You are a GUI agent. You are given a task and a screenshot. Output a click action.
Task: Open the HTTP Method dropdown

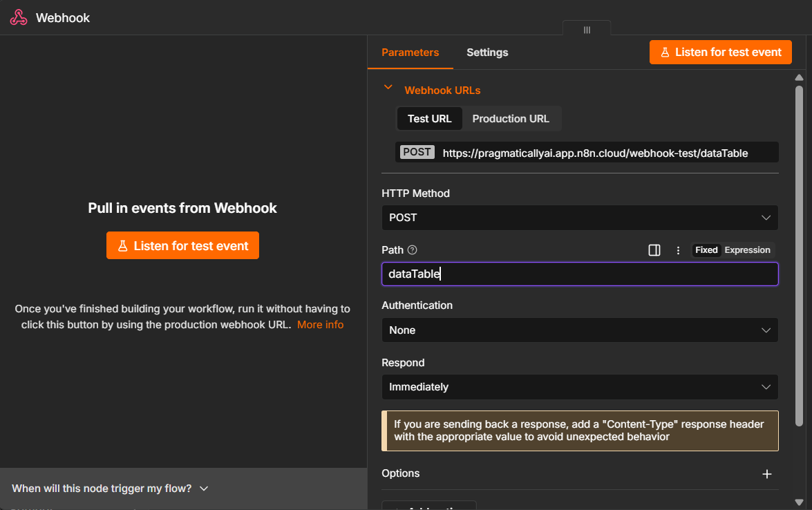[580, 218]
